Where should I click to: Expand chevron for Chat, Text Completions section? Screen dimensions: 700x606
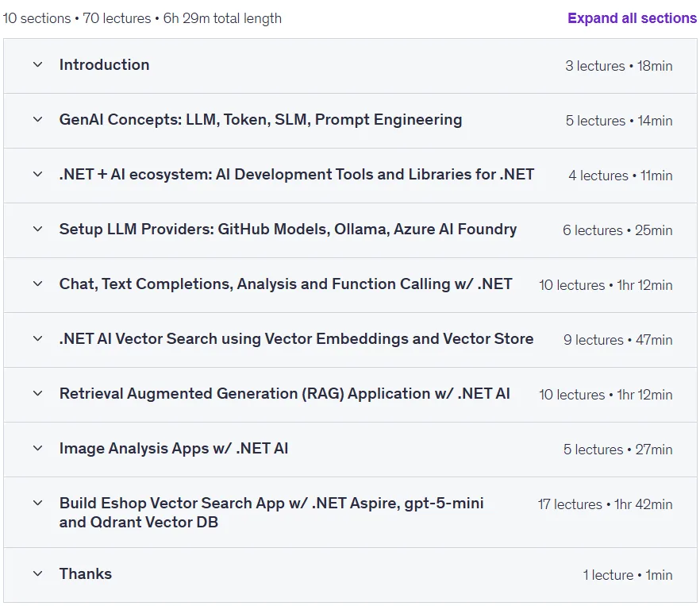tap(38, 284)
